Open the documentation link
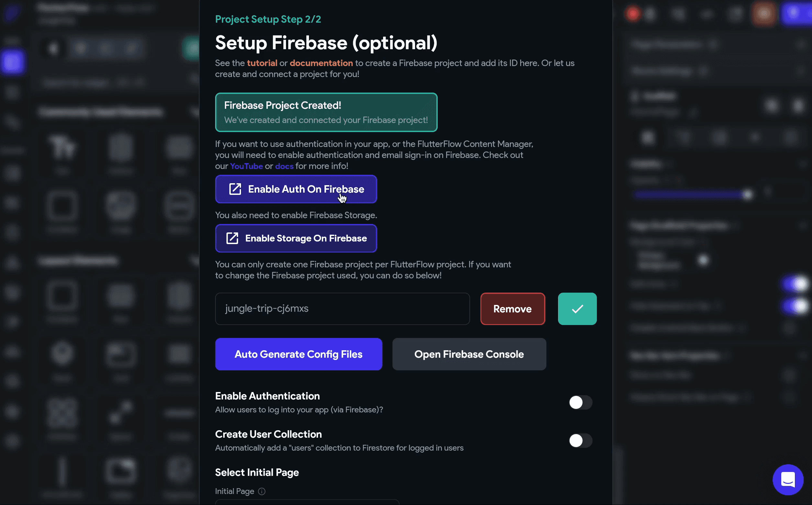This screenshot has height=505, width=812. pyautogui.click(x=321, y=63)
